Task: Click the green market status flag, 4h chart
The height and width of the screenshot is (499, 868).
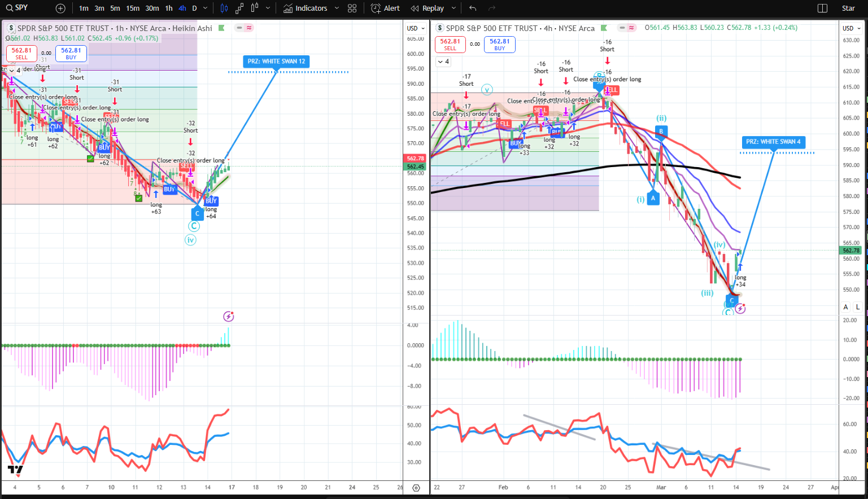Action: coord(604,28)
